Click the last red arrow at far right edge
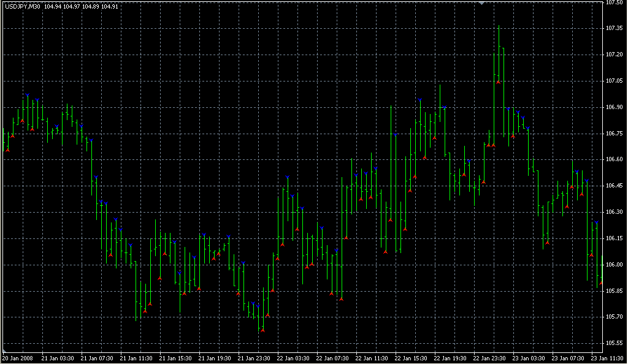The width and height of the screenshot is (628, 364). point(601,282)
